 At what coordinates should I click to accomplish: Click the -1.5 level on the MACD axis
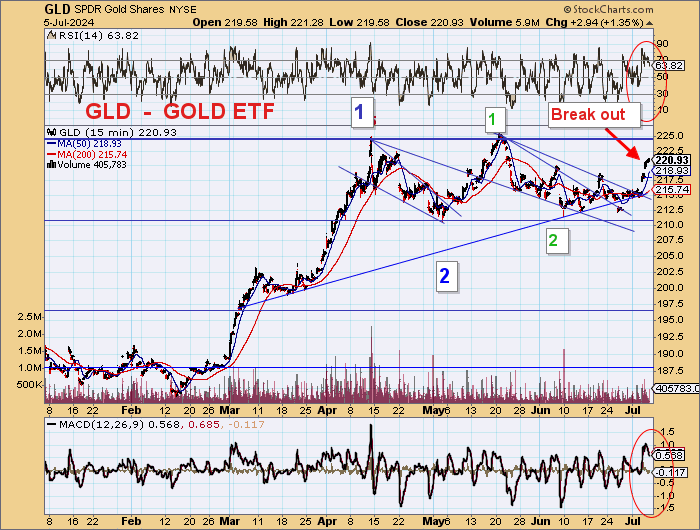click(665, 508)
